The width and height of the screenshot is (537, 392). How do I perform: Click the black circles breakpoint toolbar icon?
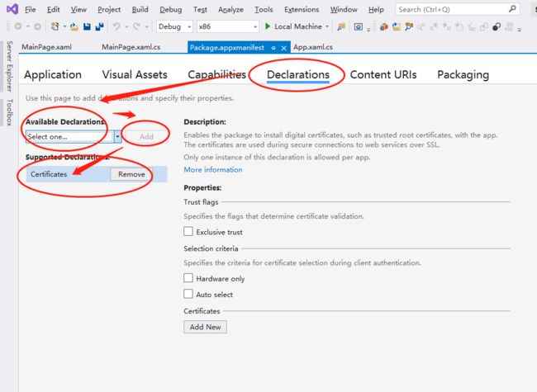pos(497,26)
